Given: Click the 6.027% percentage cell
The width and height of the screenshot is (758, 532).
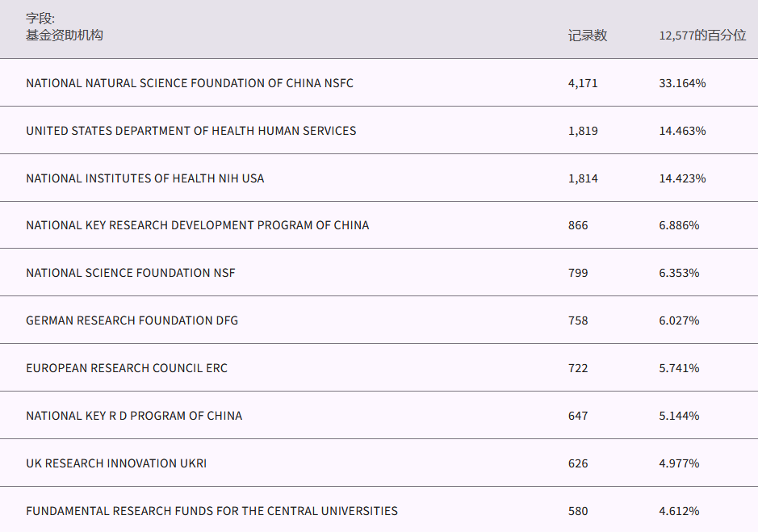Looking at the screenshot, I should click(679, 320).
